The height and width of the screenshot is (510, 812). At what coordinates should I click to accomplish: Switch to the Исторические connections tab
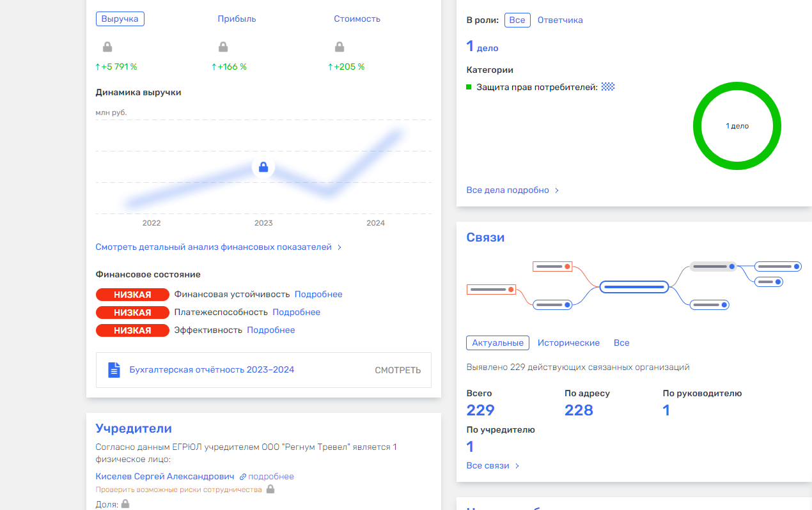[x=568, y=343]
